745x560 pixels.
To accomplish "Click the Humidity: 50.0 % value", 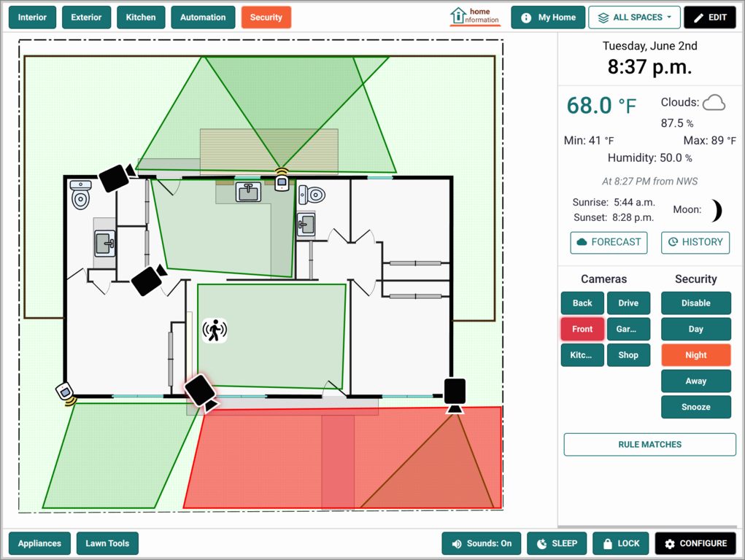I will pos(649,158).
